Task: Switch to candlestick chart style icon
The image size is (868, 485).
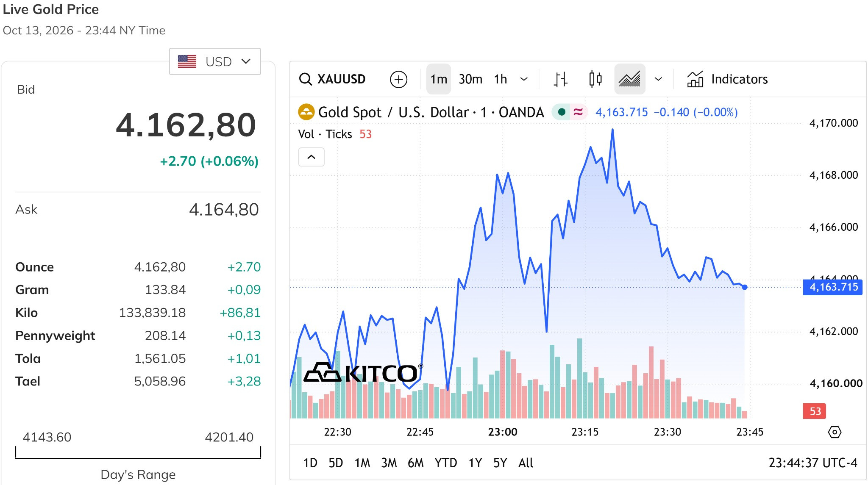Action: [595, 79]
